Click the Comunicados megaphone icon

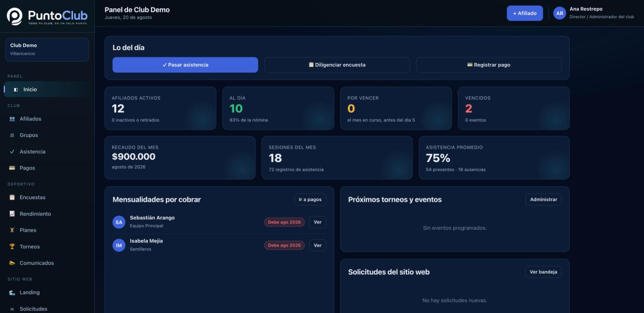(x=12, y=263)
